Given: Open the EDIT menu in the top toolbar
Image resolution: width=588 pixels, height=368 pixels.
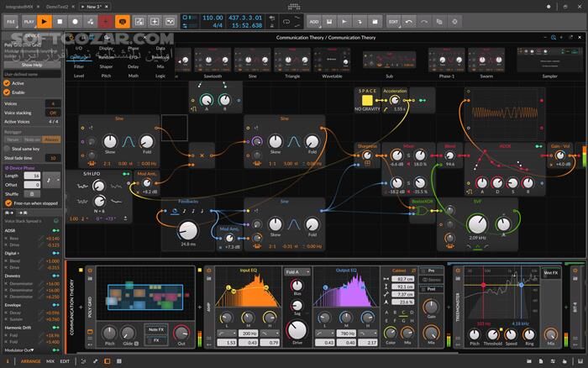Looking at the screenshot, I should (393, 22).
